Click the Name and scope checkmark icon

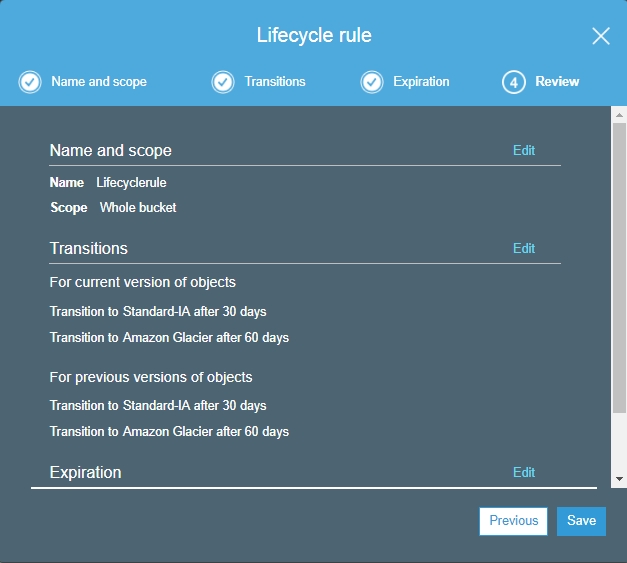coord(30,82)
